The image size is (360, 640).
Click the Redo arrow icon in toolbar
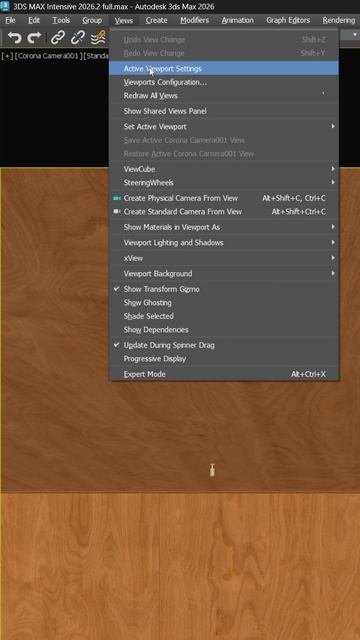click(x=34, y=38)
